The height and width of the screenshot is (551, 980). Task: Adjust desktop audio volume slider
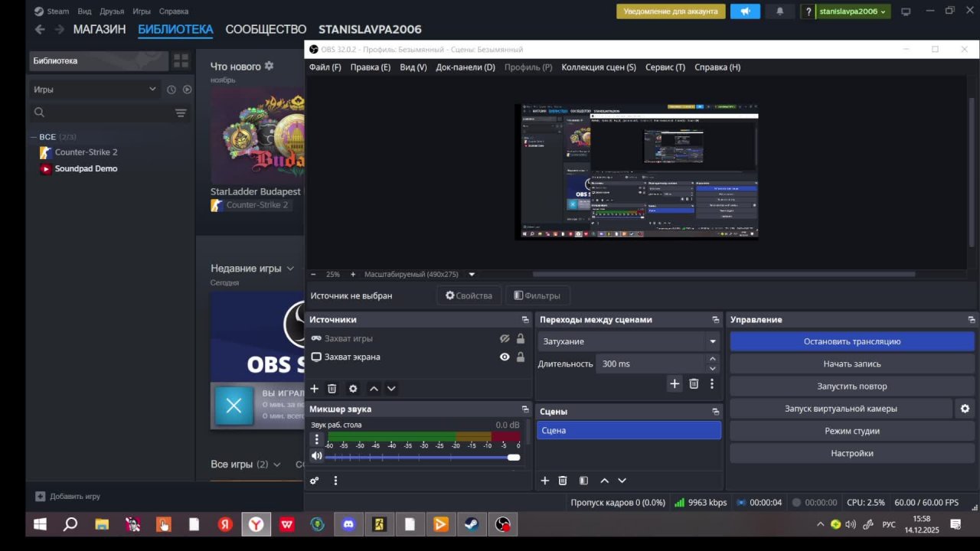tap(422, 458)
